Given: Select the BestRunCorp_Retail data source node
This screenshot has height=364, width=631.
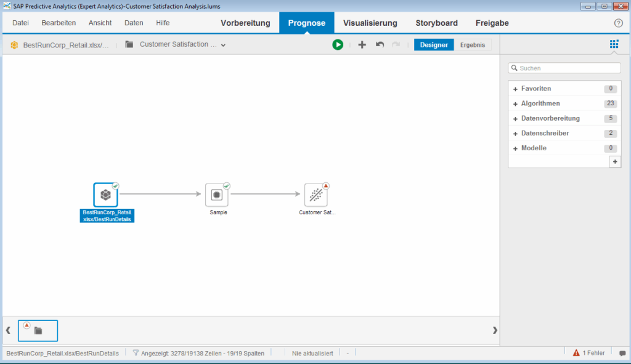Looking at the screenshot, I should pos(105,195).
